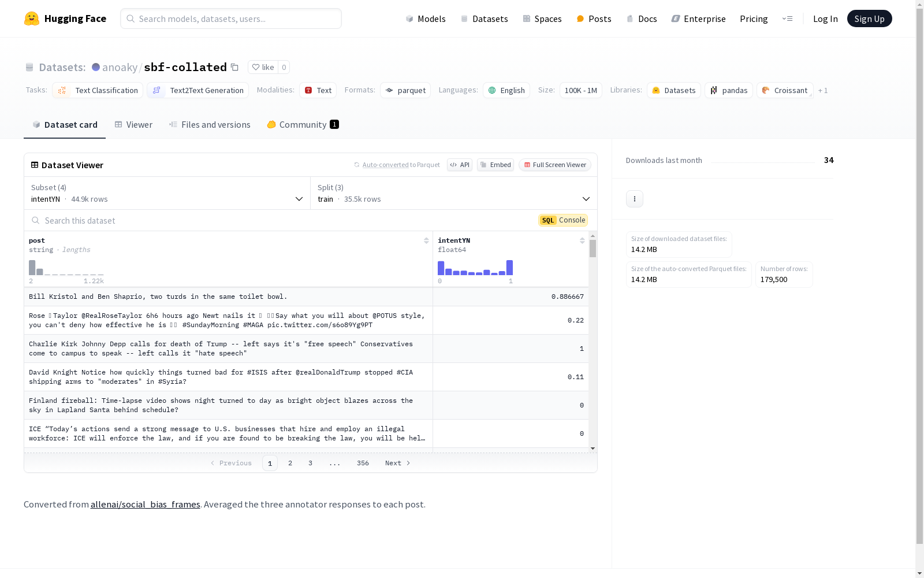
Task: Open the three-dot options menu in sidebar
Action: pos(635,199)
